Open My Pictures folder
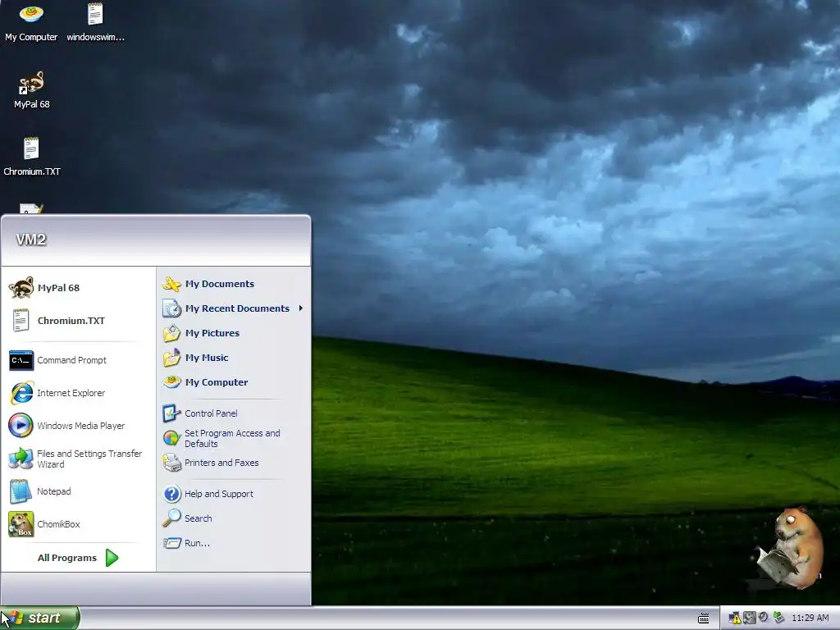The width and height of the screenshot is (840, 630). pos(234,333)
